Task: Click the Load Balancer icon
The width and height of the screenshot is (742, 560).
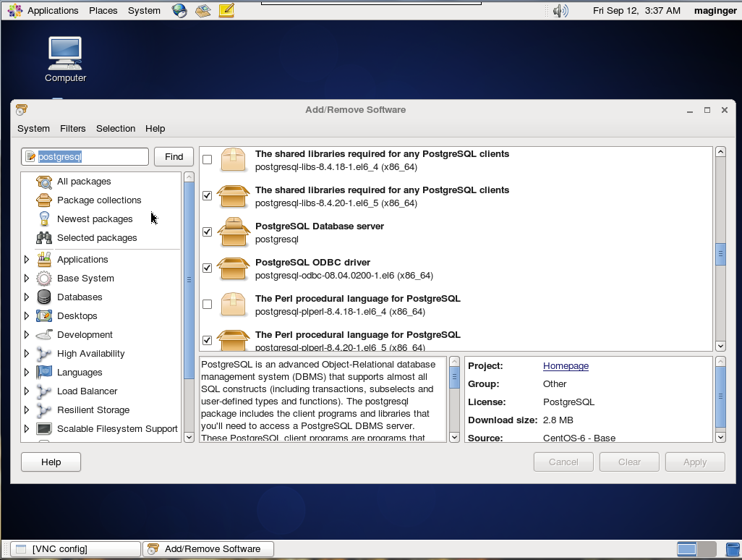Action: pos(44,391)
